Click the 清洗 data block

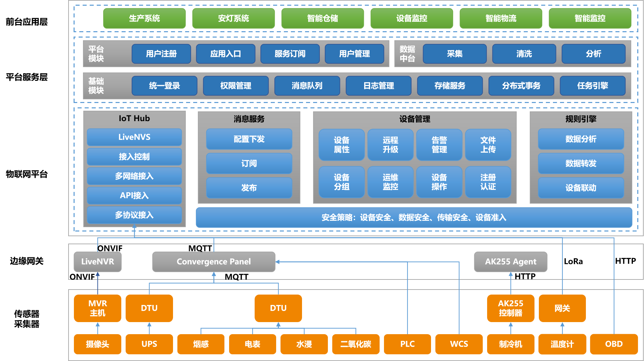[524, 54]
